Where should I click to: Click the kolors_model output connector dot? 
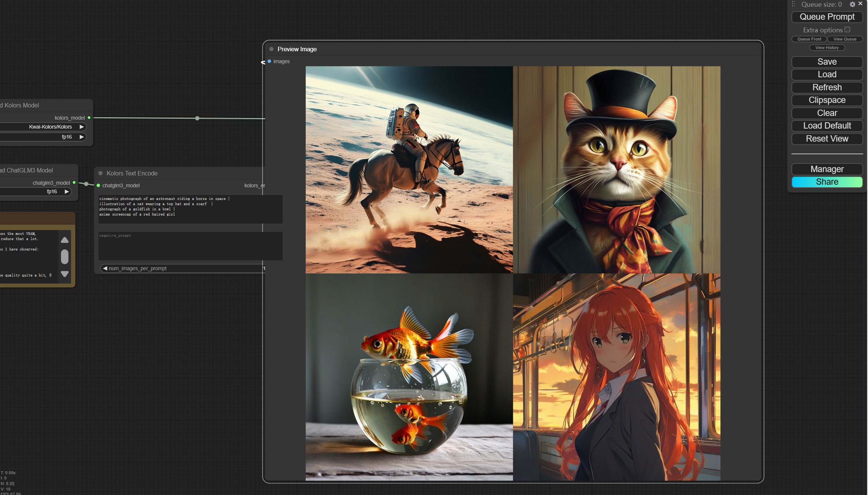click(89, 118)
